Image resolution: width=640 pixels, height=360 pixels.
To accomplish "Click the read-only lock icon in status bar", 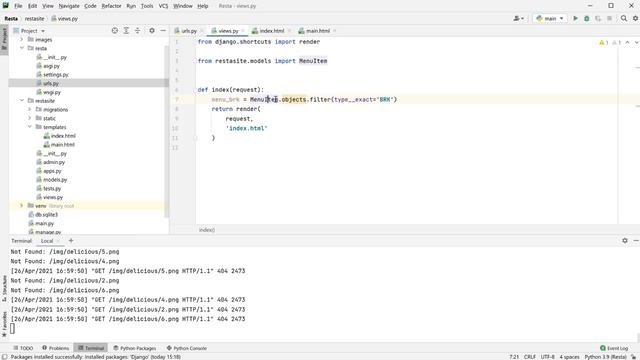I will 634,357.
